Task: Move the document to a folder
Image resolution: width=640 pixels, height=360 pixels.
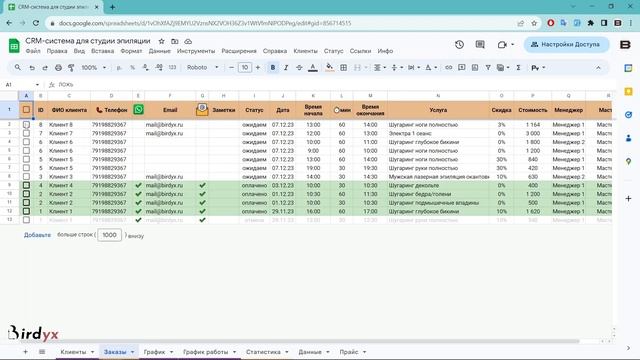Action: click(x=175, y=41)
